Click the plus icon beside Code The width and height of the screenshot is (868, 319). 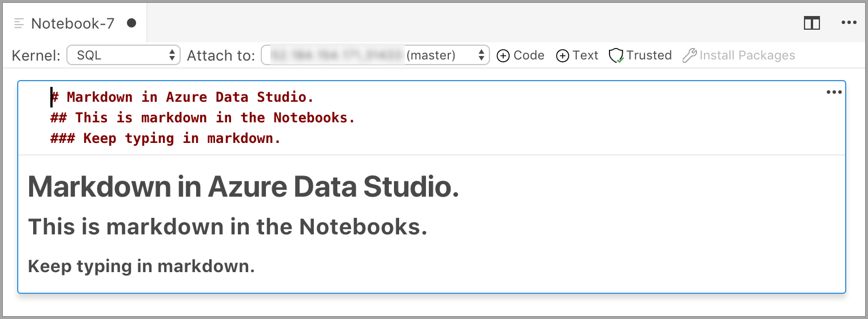coord(503,55)
